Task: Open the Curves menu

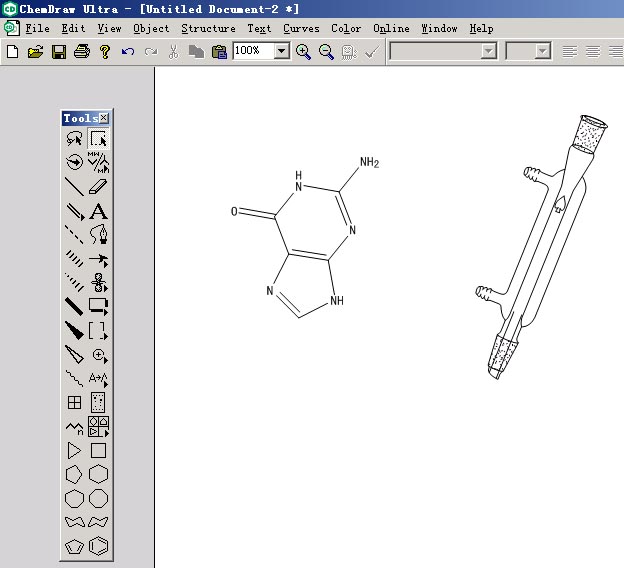Action: pos(301,29)
